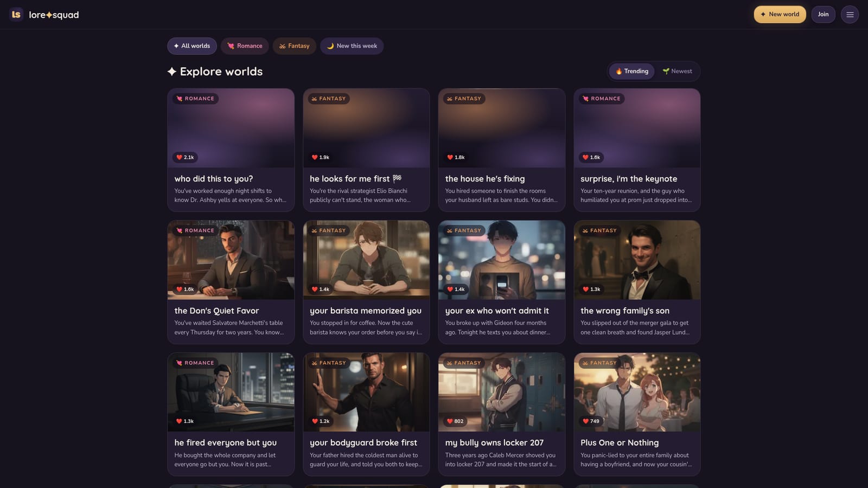Open 'your barista memorized you' thumbnail image
868x488 pixels.
pyautogui.click(x=366, y=260)
